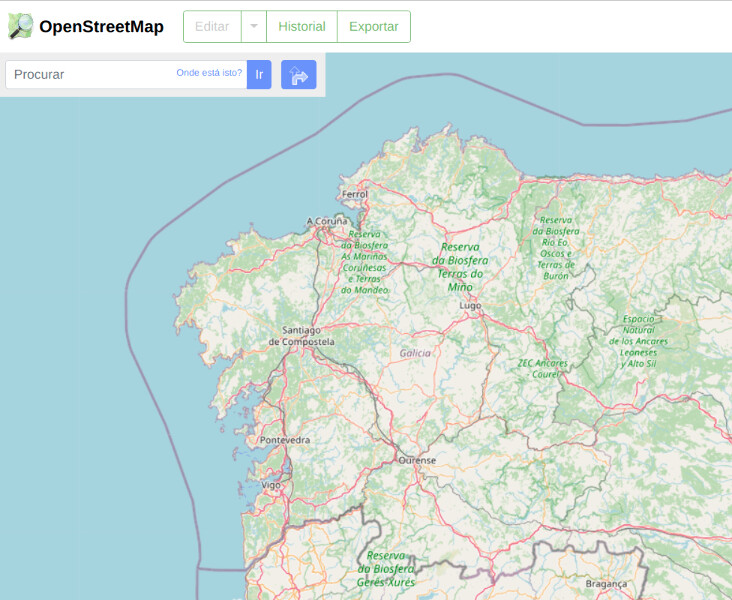Open the Editar dropdown arrow
732x600 pixels.
click(x=254, y=27)
